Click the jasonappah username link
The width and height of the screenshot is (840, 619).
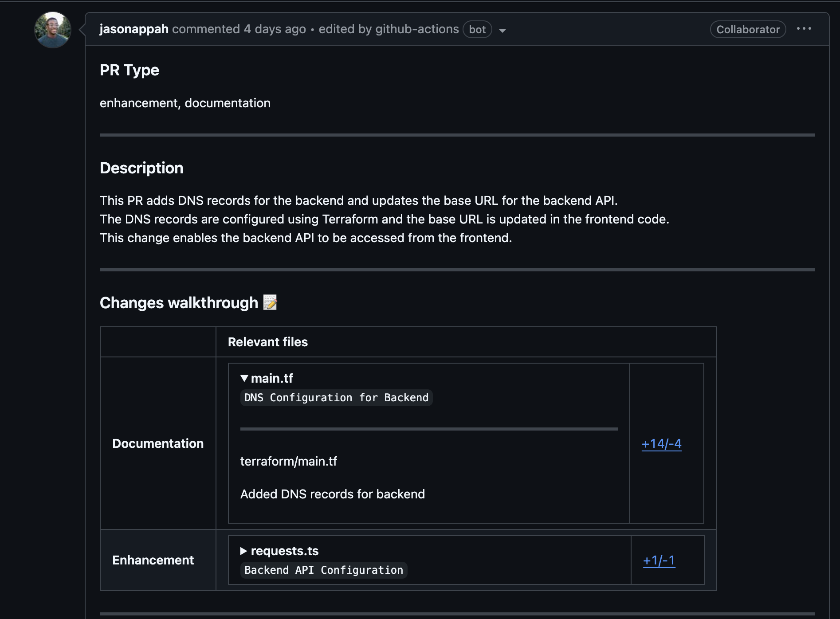134,29
